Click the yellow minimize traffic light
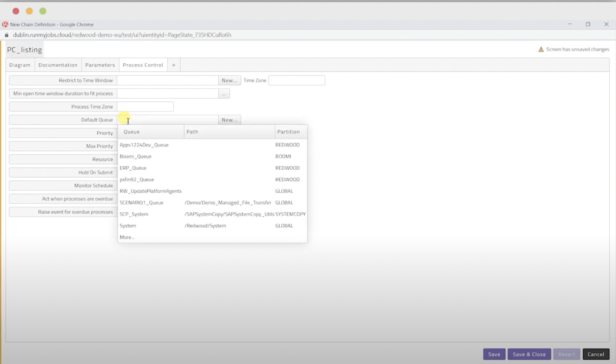The height and width of the screenshot is (364, 616). tap(28, 11)
